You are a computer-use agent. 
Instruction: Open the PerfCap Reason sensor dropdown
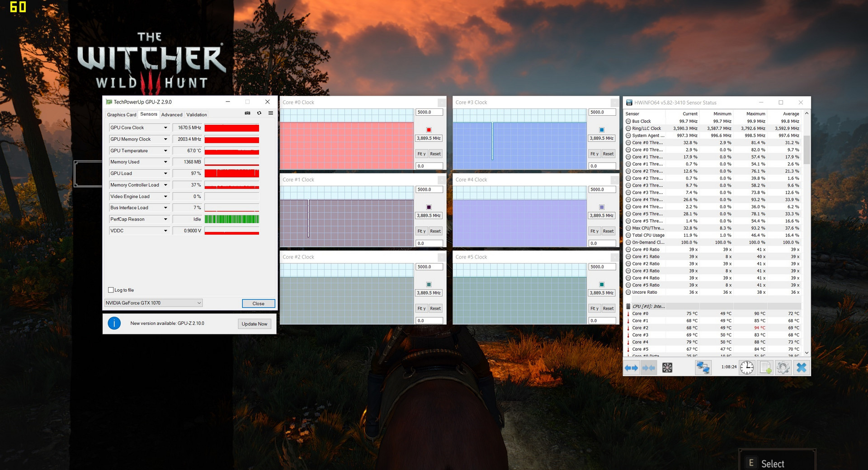click(165, 219)
